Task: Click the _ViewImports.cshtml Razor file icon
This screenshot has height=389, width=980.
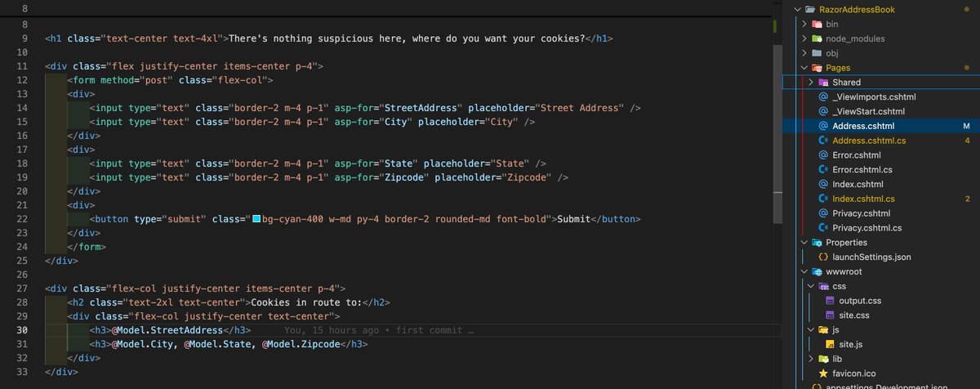Action: click(x=823, y=97)
